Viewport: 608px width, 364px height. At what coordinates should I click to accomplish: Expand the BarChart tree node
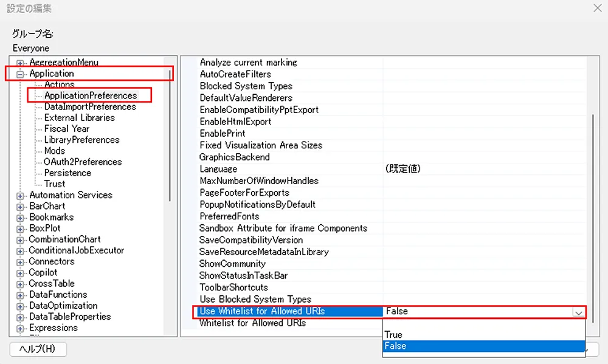coord(20,207)
